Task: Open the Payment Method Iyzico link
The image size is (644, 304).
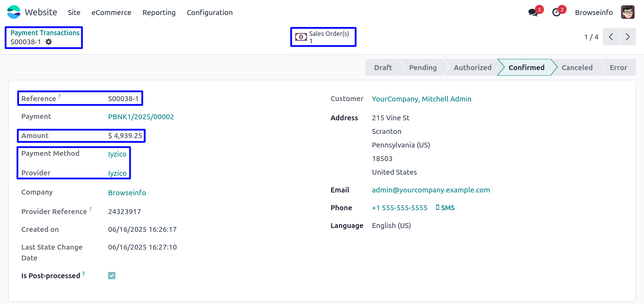Action: (x=117, y=154)
